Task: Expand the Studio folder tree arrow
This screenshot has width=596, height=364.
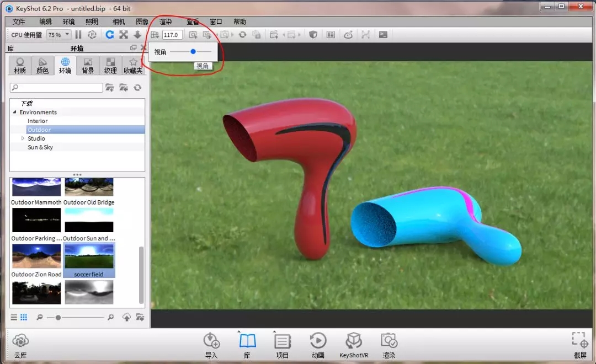Action: click(x=23, y=138)
